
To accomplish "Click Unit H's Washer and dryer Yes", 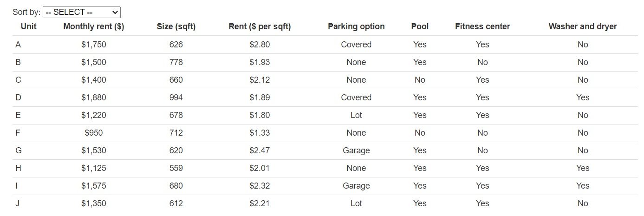I will click(583, 168).
